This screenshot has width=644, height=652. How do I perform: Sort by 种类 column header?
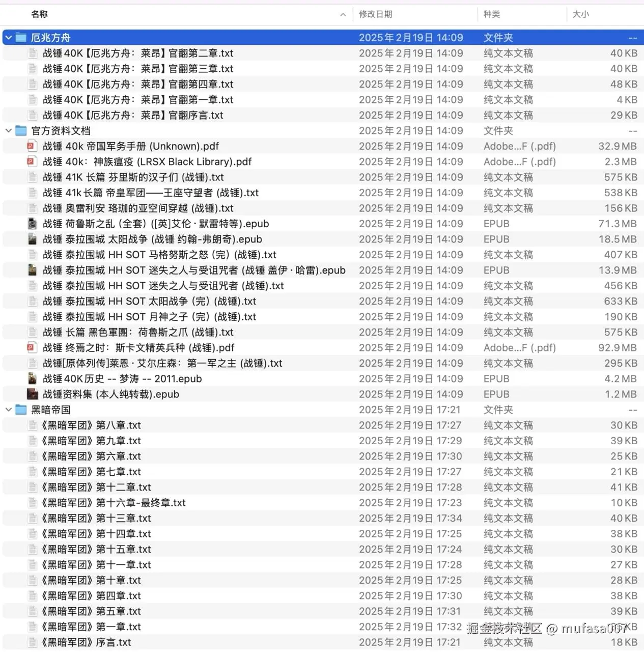(x=492, y=14)
